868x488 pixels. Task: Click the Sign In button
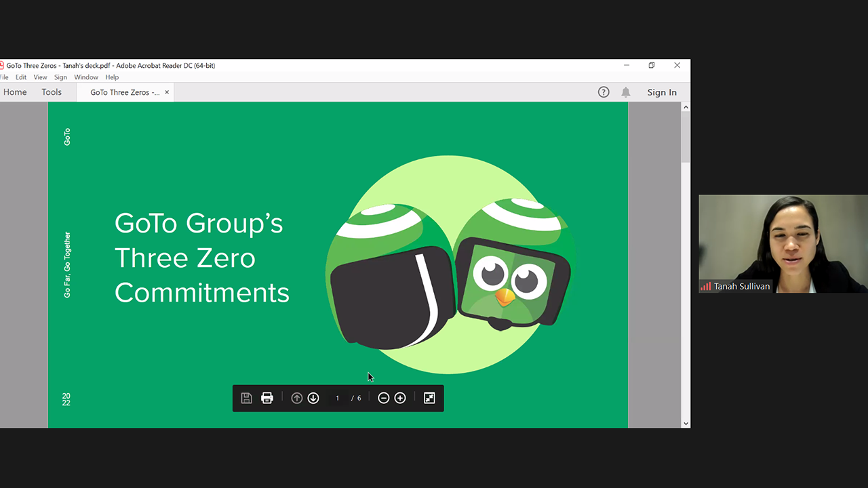pos(662,92)
